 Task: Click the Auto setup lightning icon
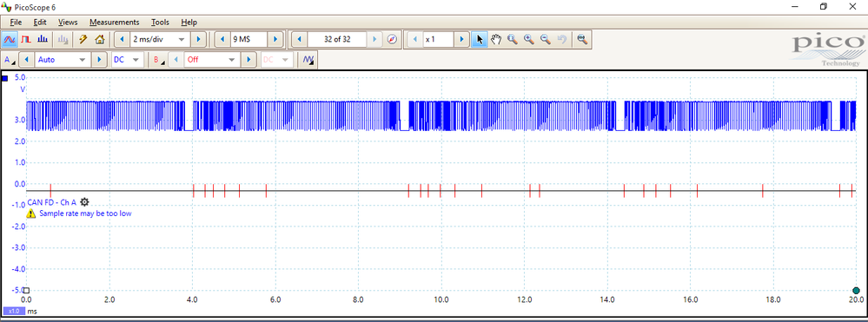[83, 39]
